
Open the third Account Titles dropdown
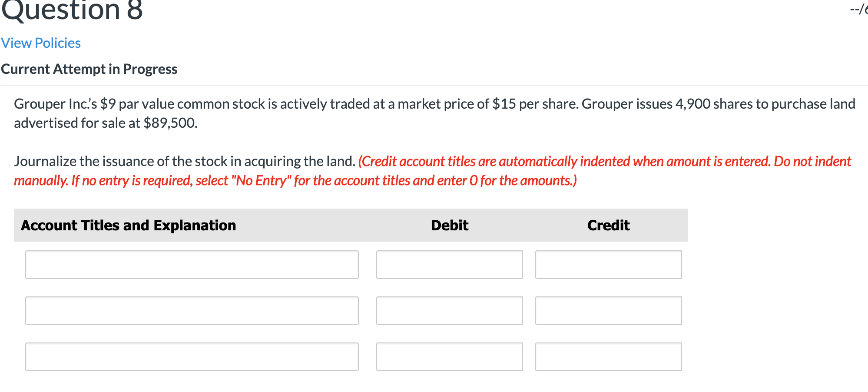click(191, 356)
